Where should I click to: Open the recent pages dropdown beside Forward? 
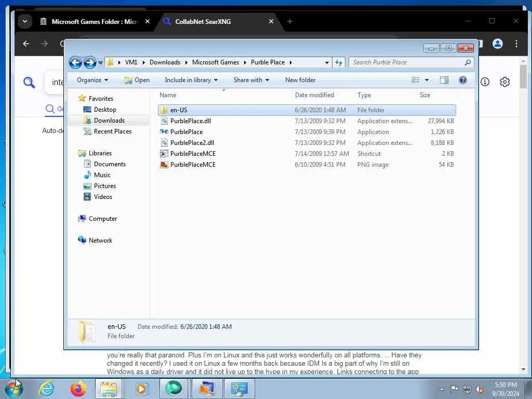click(100, 63)
